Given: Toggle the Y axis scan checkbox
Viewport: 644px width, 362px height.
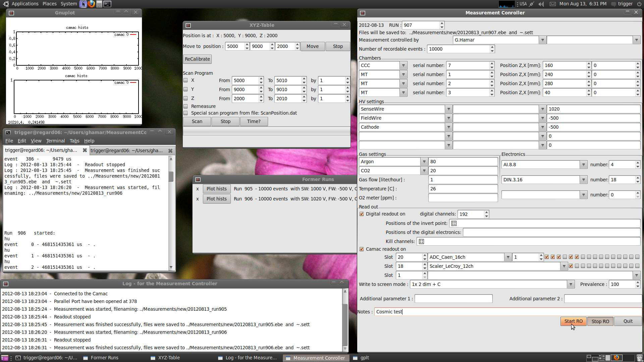Looking at the screenshot, I should coord(186,89).
